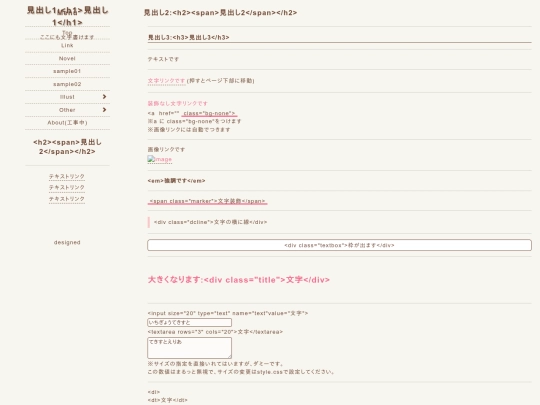Viewport: 540px width, 405px height.
Task: Expand the Illust submenu chevron
Action: pos(104,97)
